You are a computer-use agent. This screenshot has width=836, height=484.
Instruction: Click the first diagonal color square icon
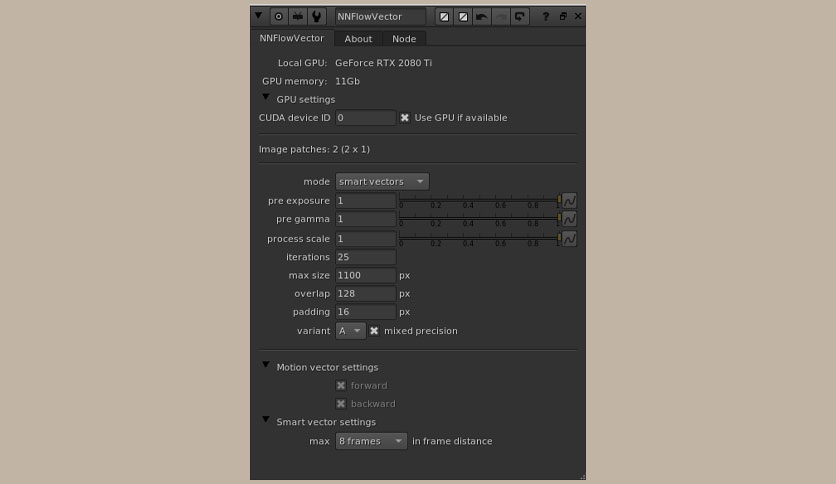[444, 17]
